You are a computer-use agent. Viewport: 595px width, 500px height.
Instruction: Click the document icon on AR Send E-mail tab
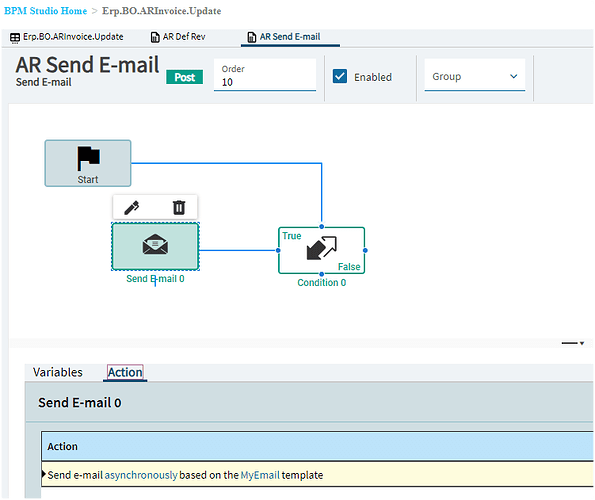click(252, 37)
